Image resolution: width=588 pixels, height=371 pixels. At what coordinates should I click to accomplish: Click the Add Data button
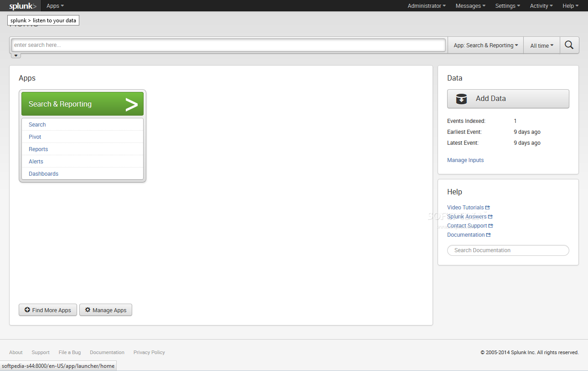(x=508, y=99)
